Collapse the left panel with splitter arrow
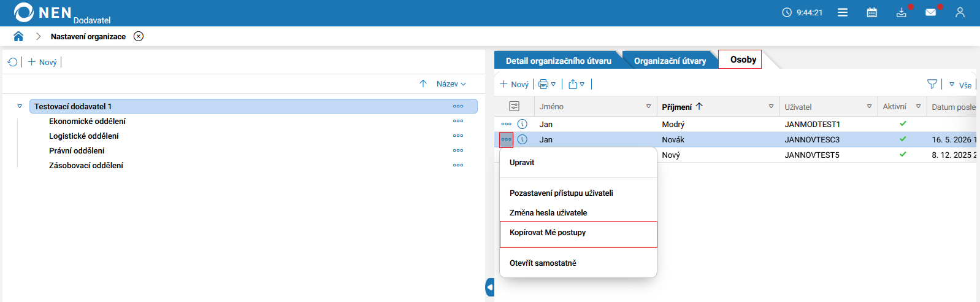 coord(489,287)
